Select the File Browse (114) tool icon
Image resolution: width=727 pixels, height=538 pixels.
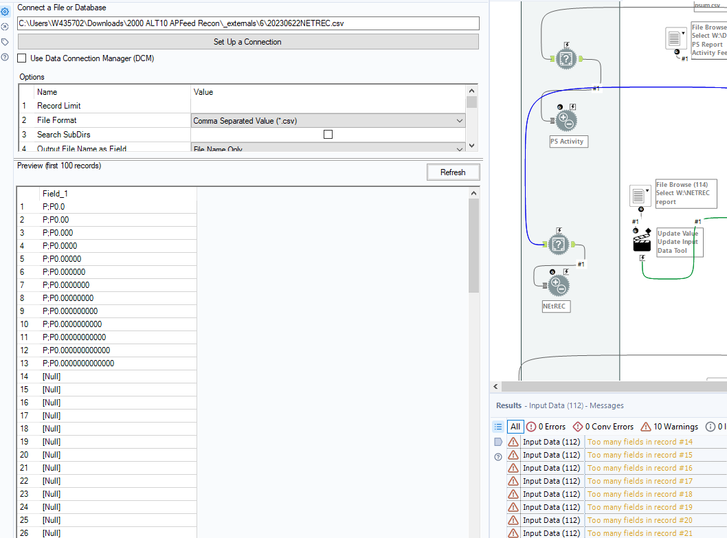coord(639,195)
